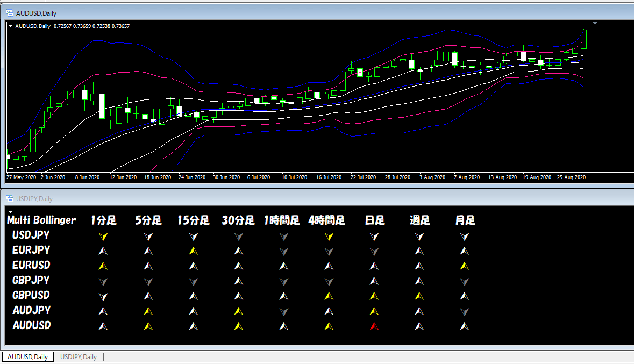Click the 25 Aug 2020 date label
The image size is (634, 364).
(x=571, y=177)
